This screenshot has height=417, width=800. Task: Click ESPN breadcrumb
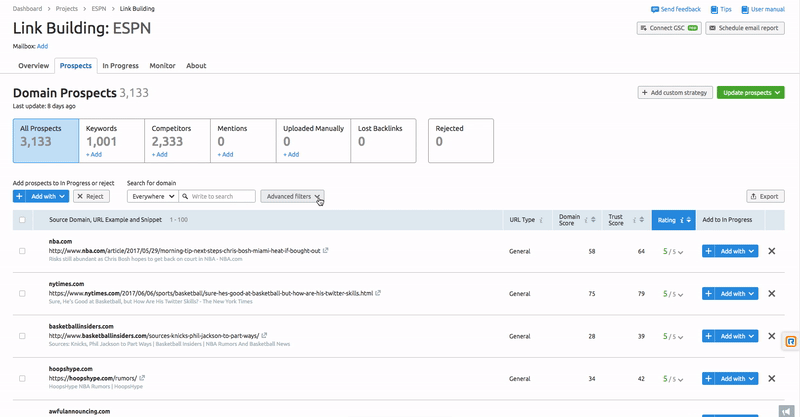point(99,9)
